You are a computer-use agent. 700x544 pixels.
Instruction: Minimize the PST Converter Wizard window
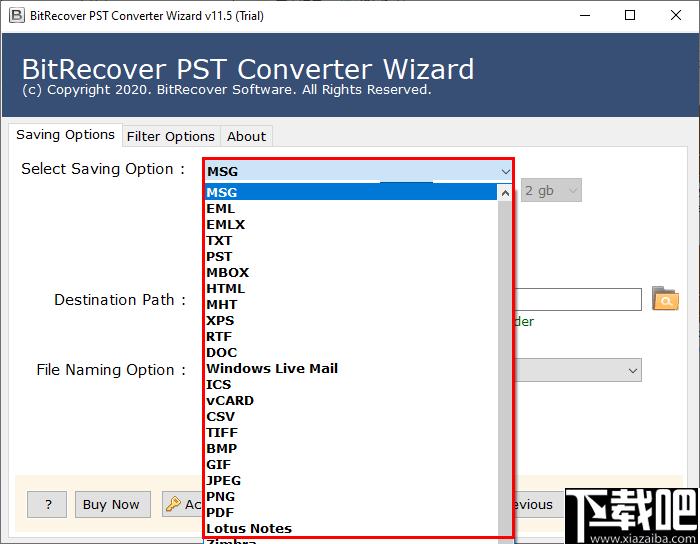pos(585,16)
